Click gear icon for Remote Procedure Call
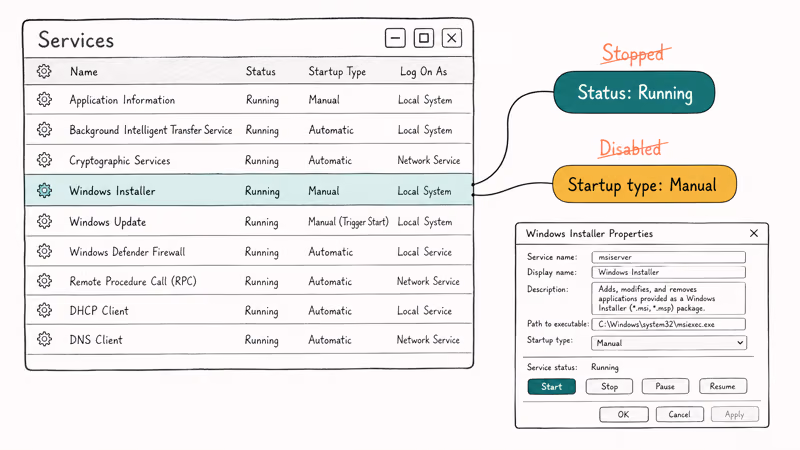800x450 pixels. coord(44,281)
